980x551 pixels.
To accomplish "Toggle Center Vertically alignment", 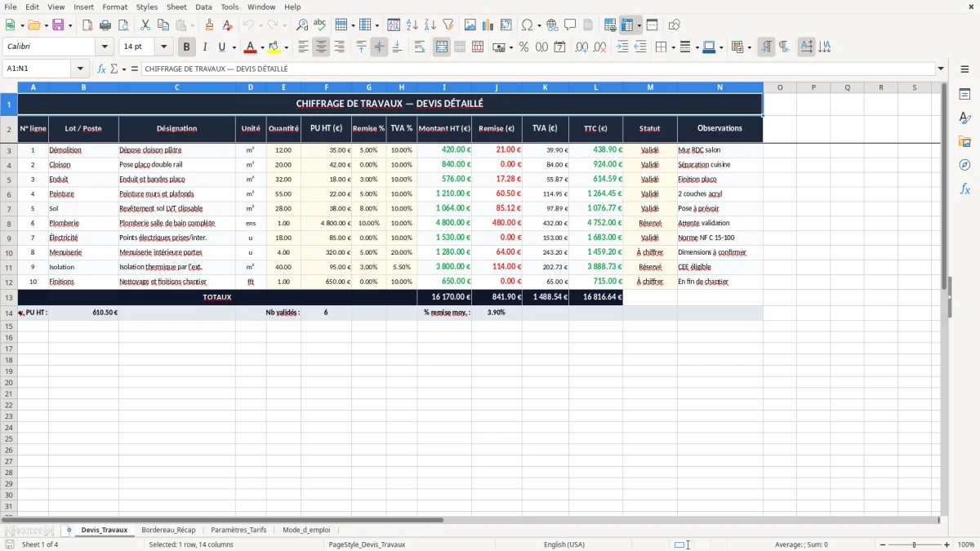I will 379,47.
